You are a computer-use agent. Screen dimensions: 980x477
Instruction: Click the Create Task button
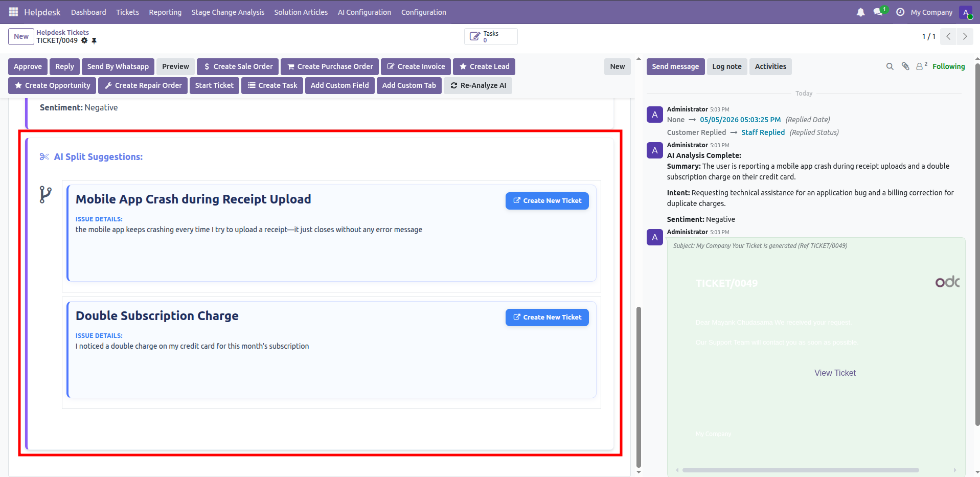(272, 85)
